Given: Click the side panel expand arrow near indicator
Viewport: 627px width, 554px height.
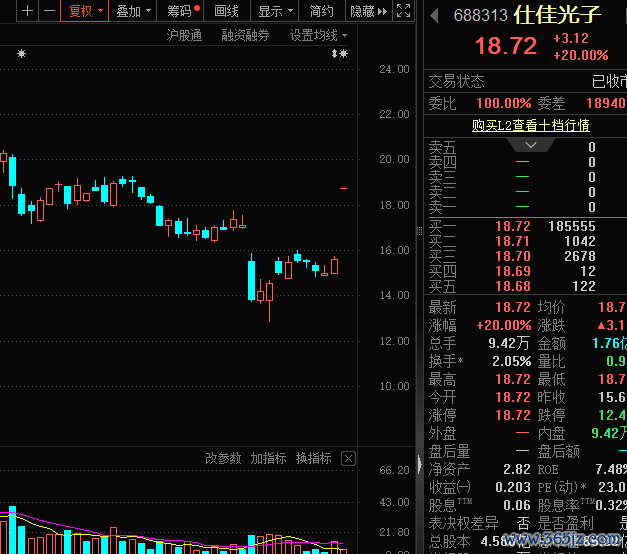Looking at the screenshot, I should [419, 464].
